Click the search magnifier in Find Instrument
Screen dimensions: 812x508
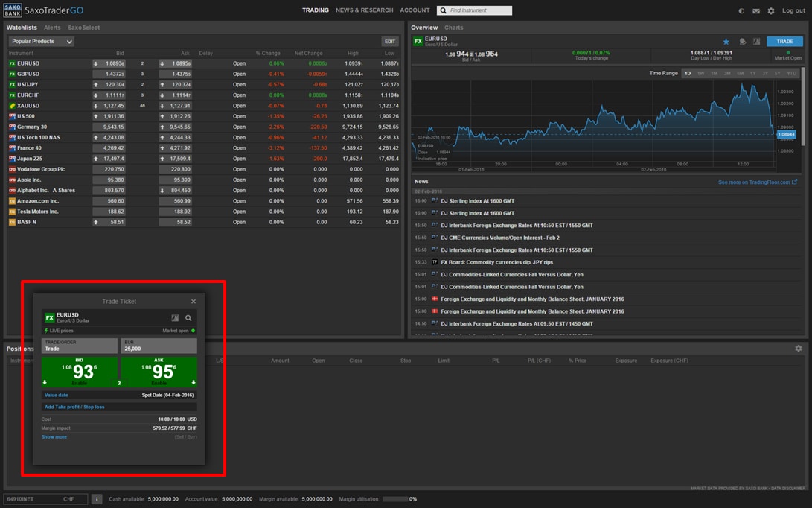click(444, 10)
